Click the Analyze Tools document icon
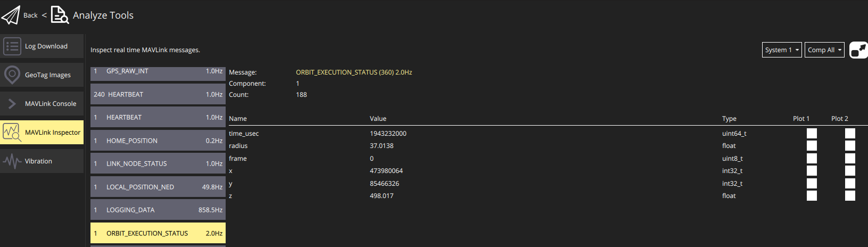The image size is (868, 247). point(60,15)
